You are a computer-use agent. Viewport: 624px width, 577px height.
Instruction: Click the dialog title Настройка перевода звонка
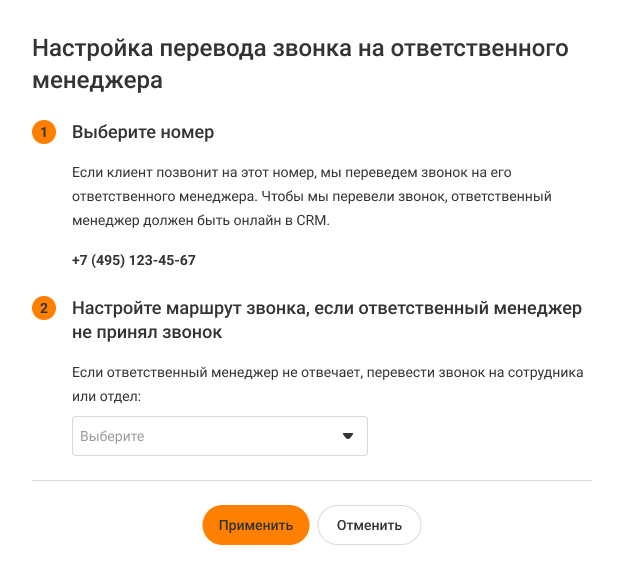(x=300, y=47)
